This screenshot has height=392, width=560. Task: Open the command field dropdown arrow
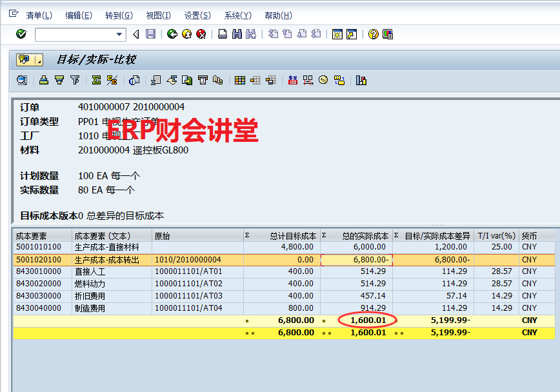[119, 34]
